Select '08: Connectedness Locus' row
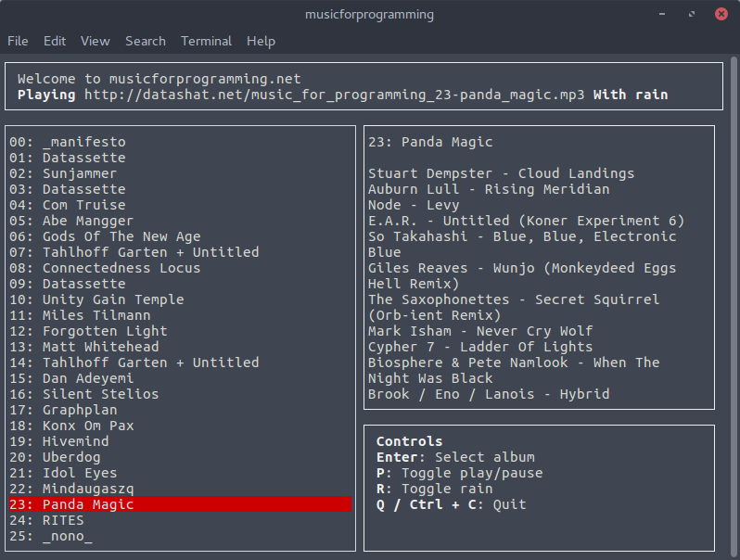The height and width of the screenshot is (560, 740). (180, 268)
